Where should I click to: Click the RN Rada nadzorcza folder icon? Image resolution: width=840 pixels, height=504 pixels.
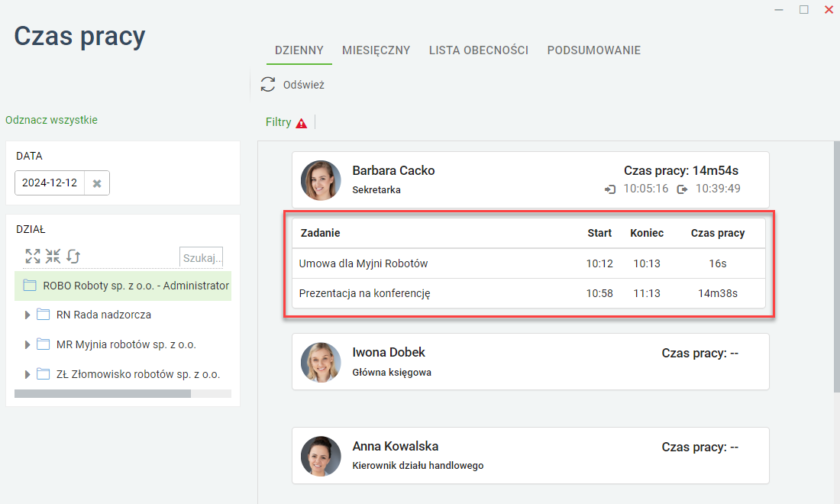click(x=43, y=315)
